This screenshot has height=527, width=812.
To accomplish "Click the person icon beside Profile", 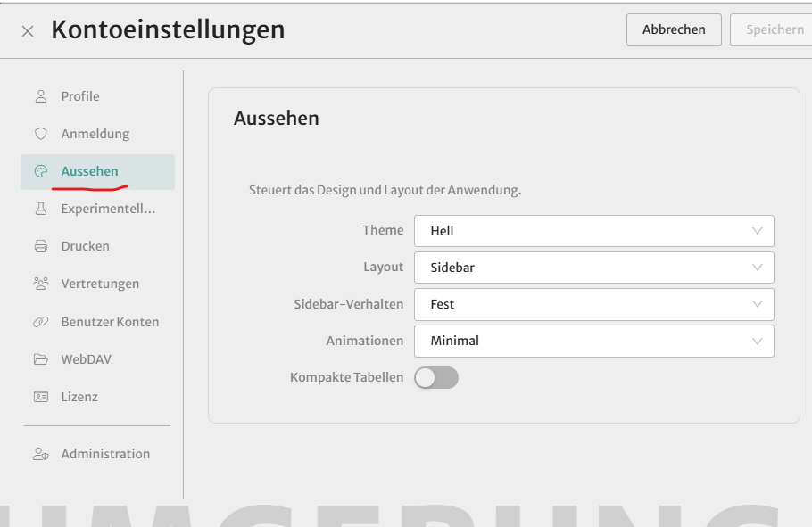I will [41, 96].
